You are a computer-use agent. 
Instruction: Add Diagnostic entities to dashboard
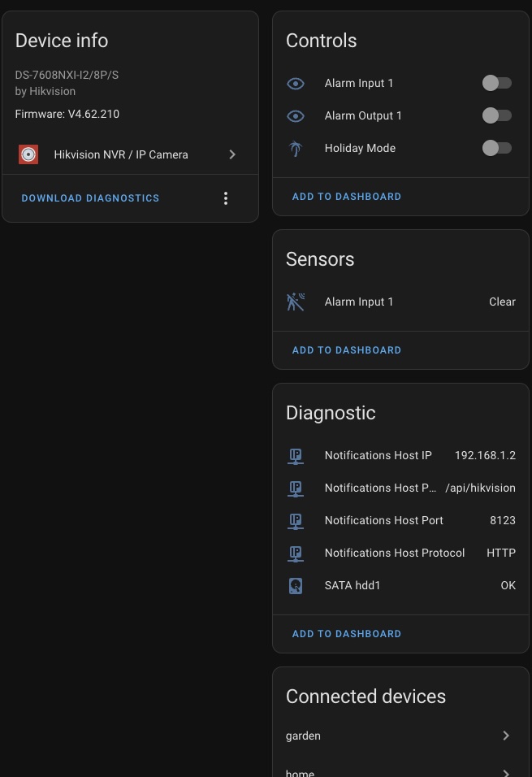point(347,634)
